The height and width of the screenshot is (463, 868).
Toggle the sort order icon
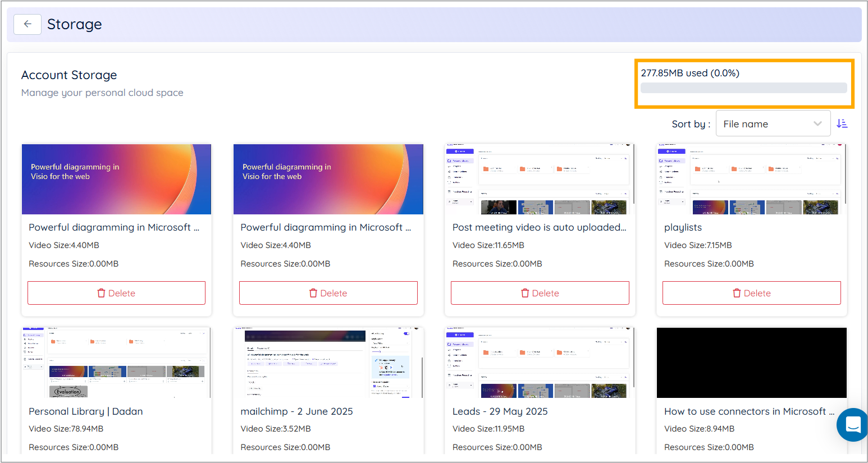pos(842,124)
